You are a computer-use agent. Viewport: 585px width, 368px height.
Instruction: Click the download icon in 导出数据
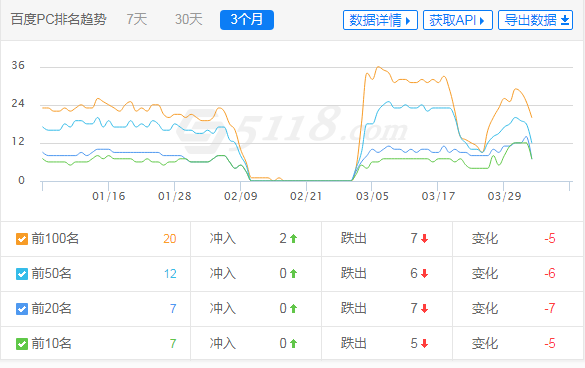click(x=565, y=20)
